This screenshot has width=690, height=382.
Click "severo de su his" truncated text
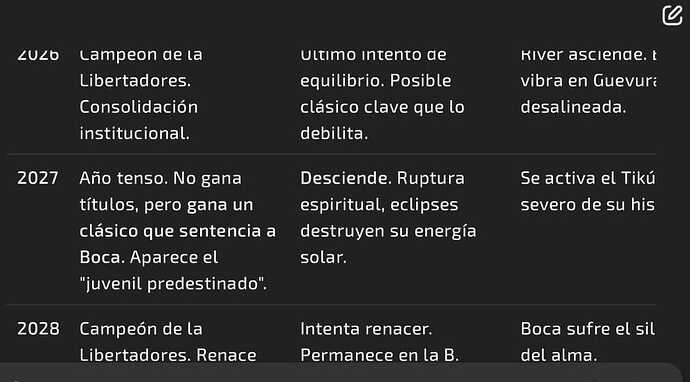588,205
